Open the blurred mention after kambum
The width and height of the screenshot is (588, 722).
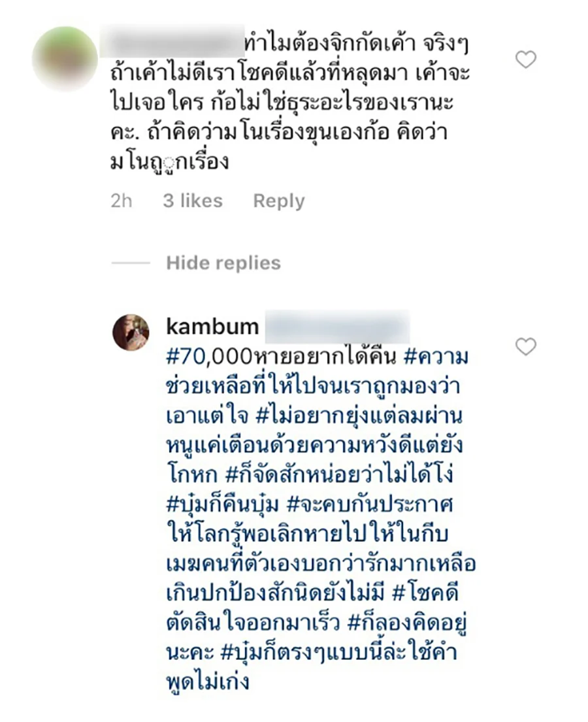pyautogui.click(x=337, y=327)
